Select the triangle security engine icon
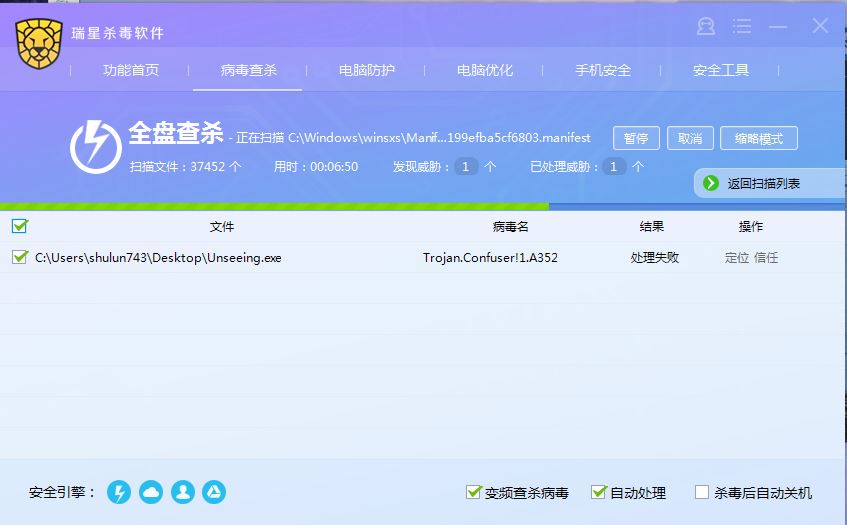This screenshot has width=847, height=525. (214, 492)
